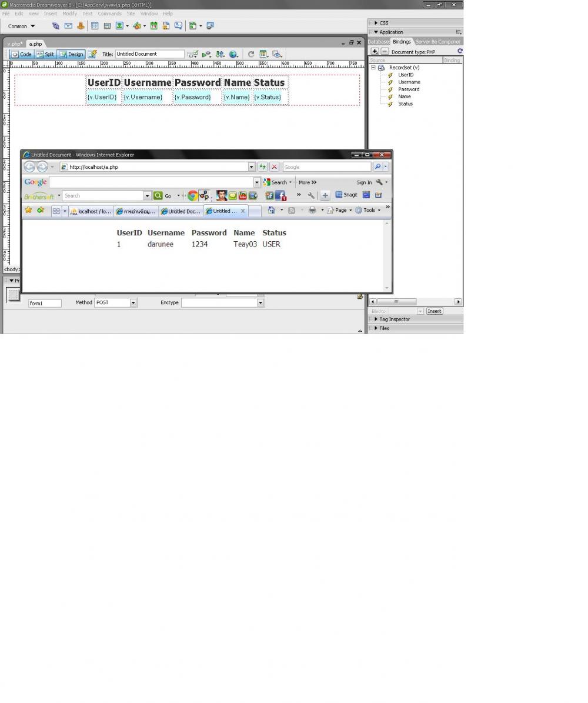The height and width of the screenshot is (703, 588).
Task: Click the Chrome icon in IE toolbar
Action: tap(193, 195)
